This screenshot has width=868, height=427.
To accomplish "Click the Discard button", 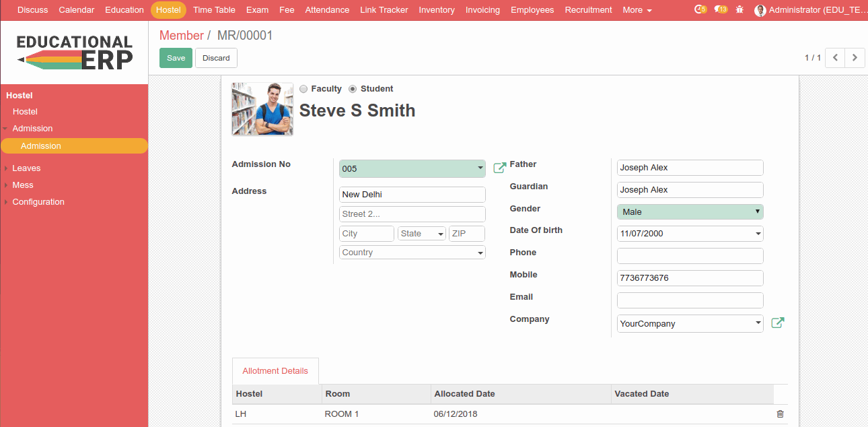I will 216,58.
